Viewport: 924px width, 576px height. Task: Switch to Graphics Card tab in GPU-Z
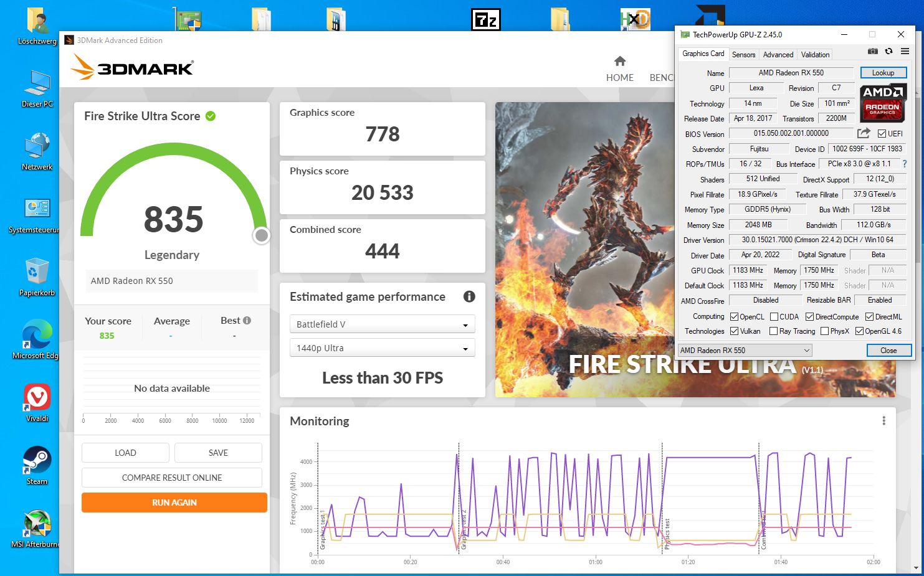(x=703, y=54)
